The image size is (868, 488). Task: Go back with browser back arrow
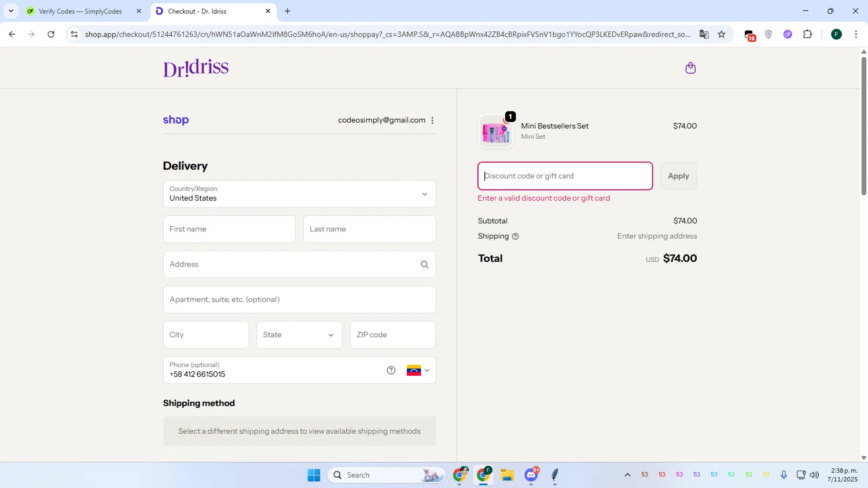[x=12, y=35]
